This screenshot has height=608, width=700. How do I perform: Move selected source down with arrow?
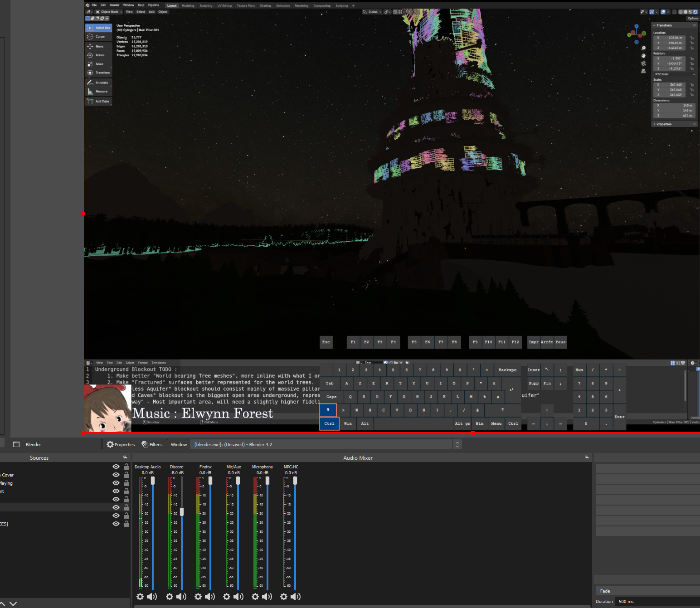pos(13,603)
